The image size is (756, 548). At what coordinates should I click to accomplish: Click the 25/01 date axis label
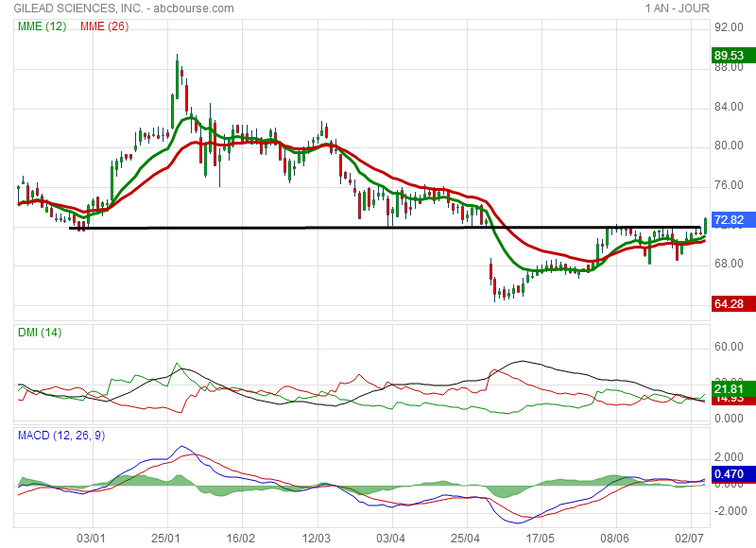(166, 538)
